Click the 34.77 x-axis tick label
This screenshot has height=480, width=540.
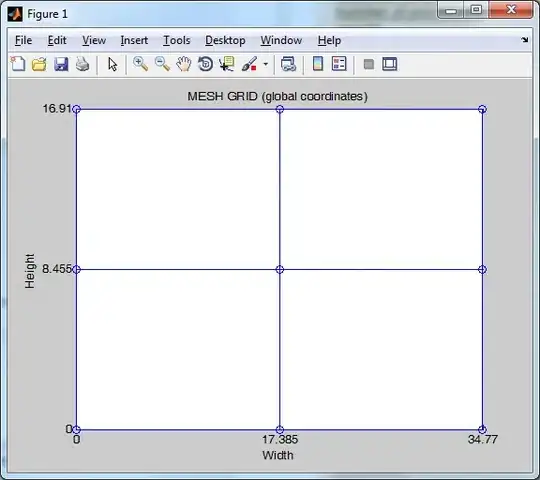pyautogui.click(x=483, y=439)
